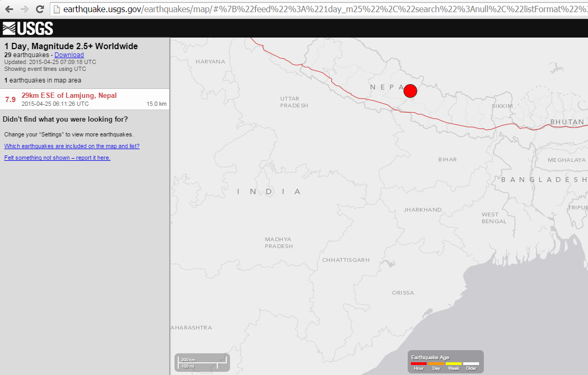This screenshot has height=375, width=588.
Task: Open 'Felt something not shown' report link
Action: point(57,158)
